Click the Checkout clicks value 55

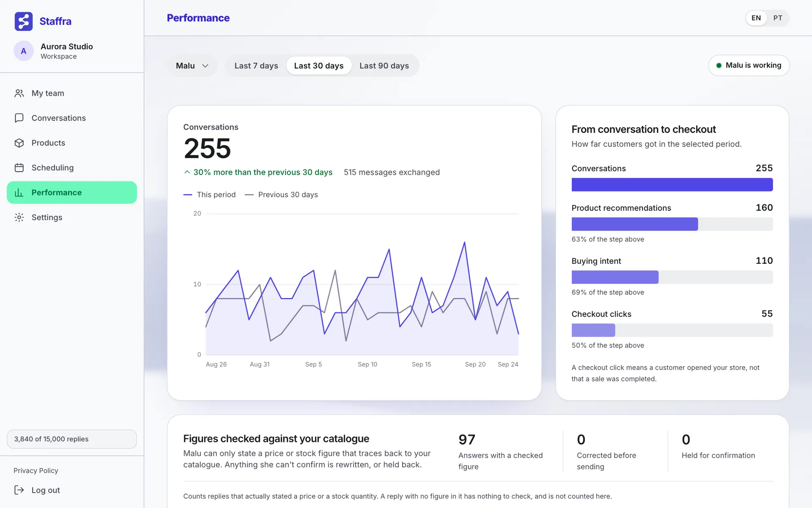(x=767, y=314)
